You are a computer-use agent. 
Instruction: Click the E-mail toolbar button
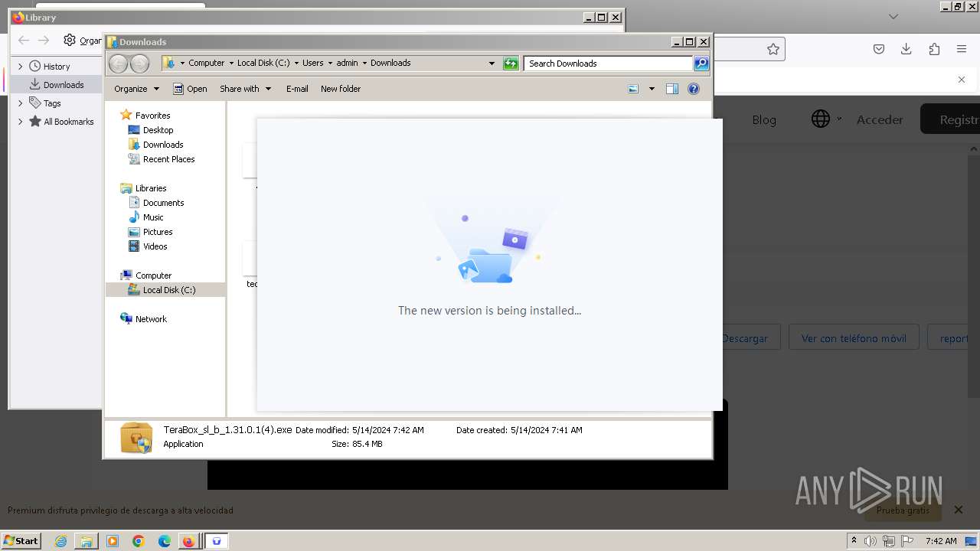(297, 89)
